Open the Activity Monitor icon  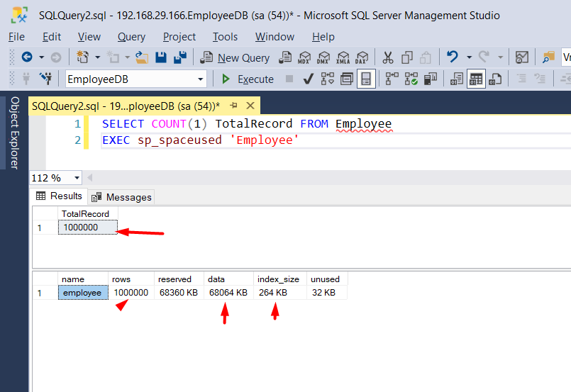(522, 57)
